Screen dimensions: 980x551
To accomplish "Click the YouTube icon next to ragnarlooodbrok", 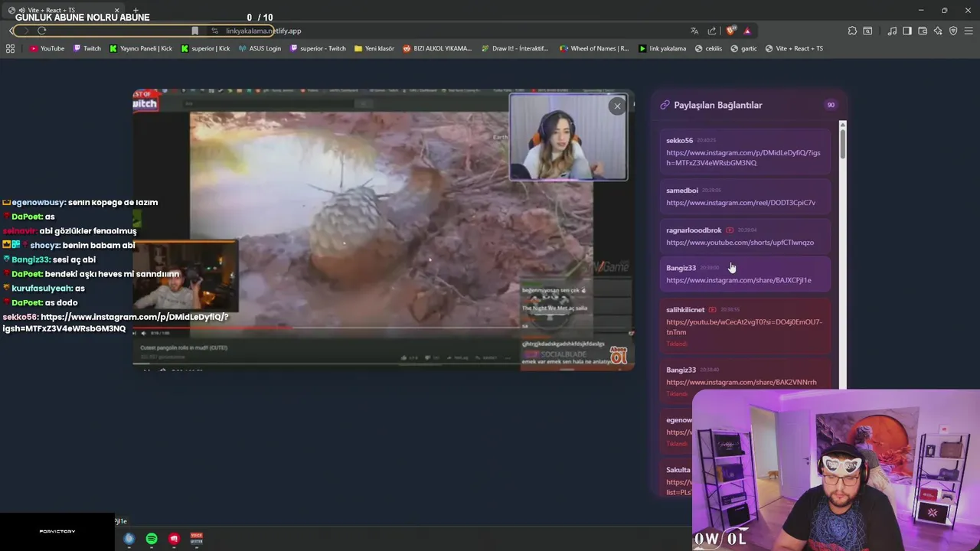I will click(x=730, y=230).
